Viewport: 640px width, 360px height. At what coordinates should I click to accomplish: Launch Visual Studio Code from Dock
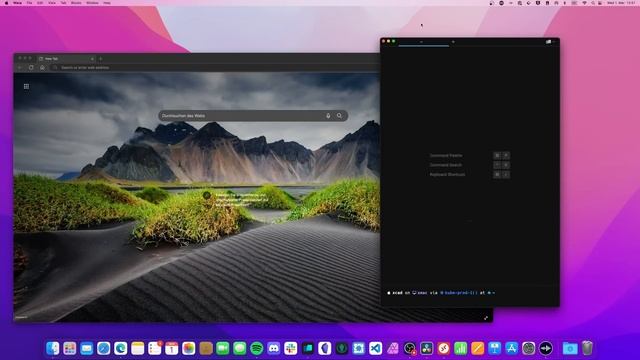[376, 348]
